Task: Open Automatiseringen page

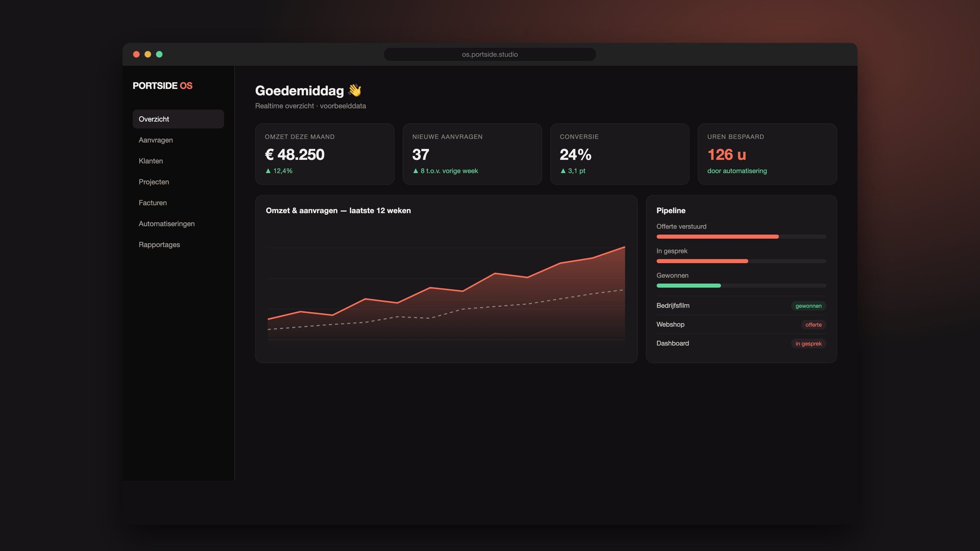Action: pyautogui.click(x=178, y=224)
